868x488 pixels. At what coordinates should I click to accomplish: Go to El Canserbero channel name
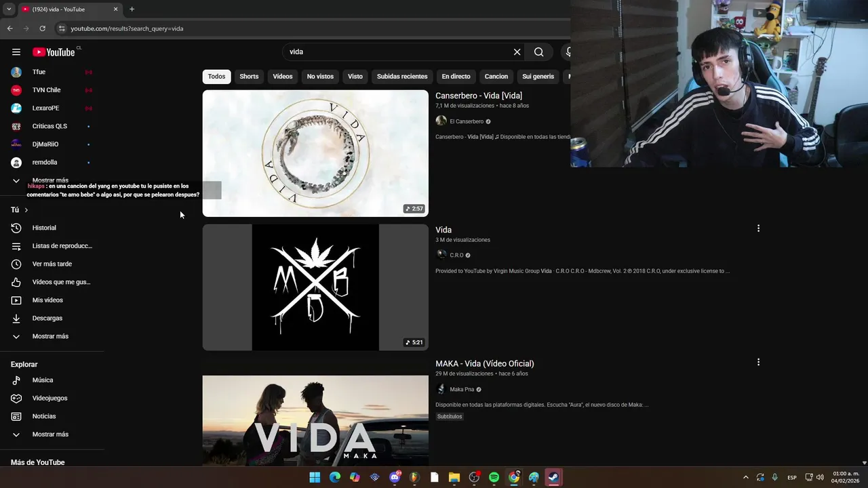(x=467, y=121)
